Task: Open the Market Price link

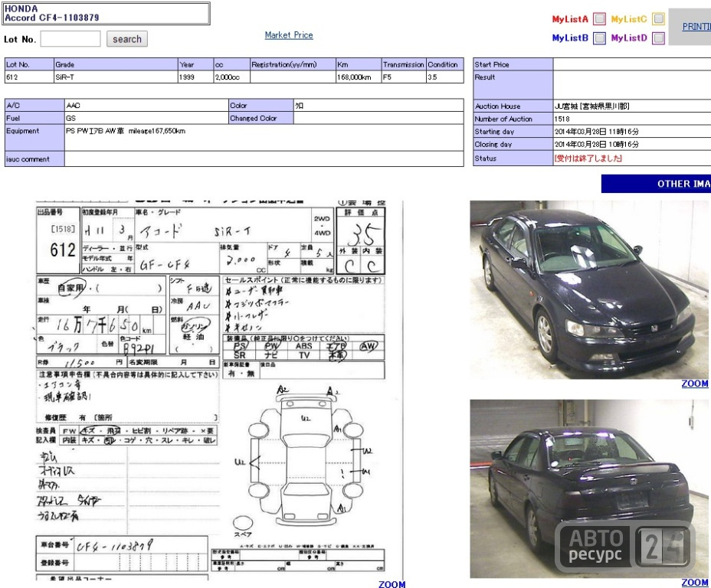Action: 289,35
